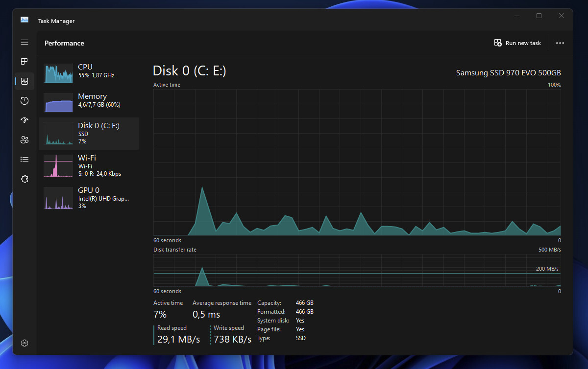Click the Average response time value 0,5 ms
This screenshot has height=369, width=588.
coord(206,314)
